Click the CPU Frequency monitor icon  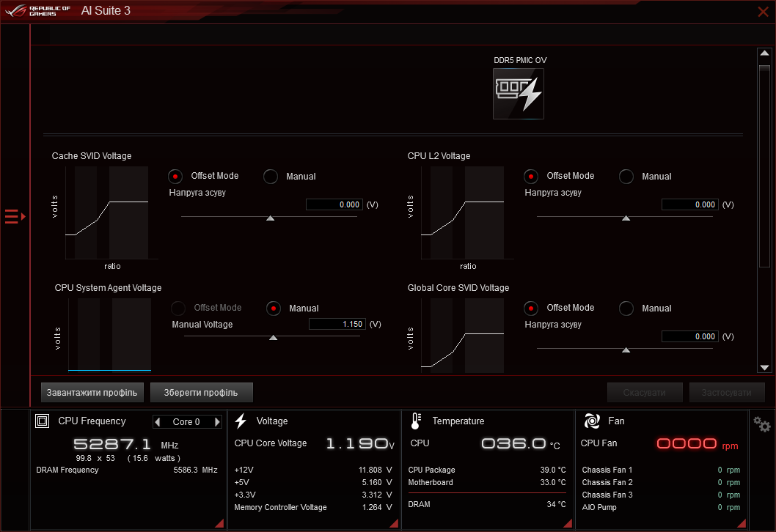(x=42, y=420)
